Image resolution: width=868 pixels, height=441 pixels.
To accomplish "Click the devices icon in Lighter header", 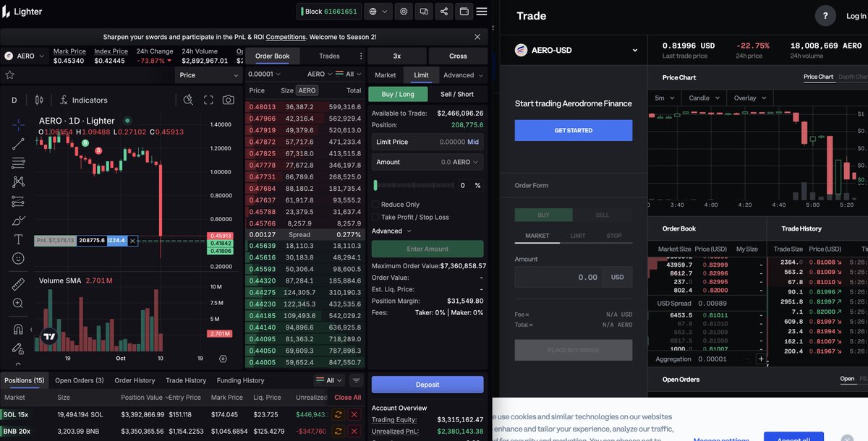I will pyautogui.click(x=424, y=12).
